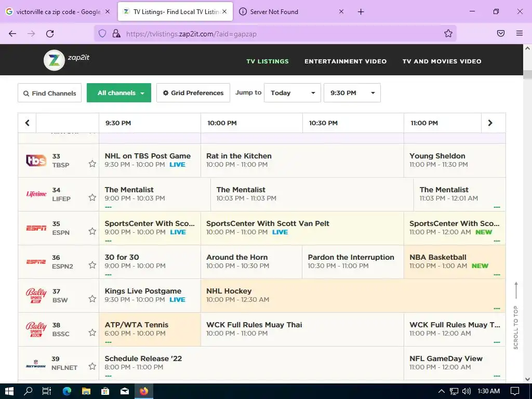Favorite the NFLNET channel star
This screenshot has width=532, height=399.
tap(92, 366)
